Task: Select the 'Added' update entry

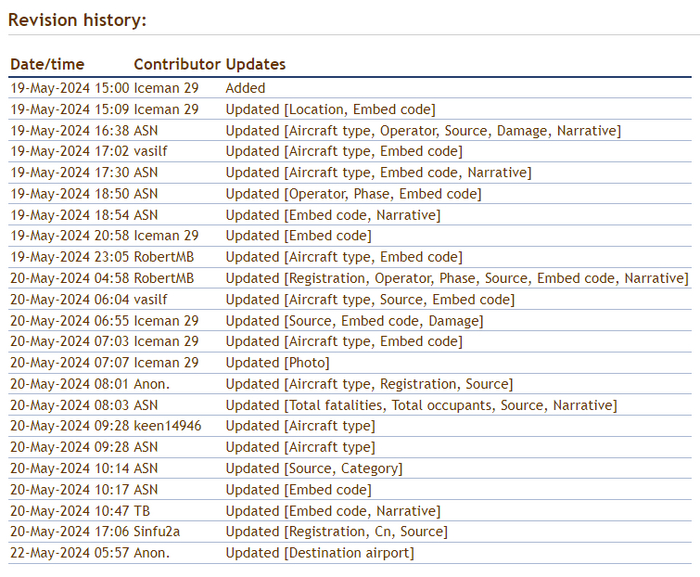Action: coord(245,88)
